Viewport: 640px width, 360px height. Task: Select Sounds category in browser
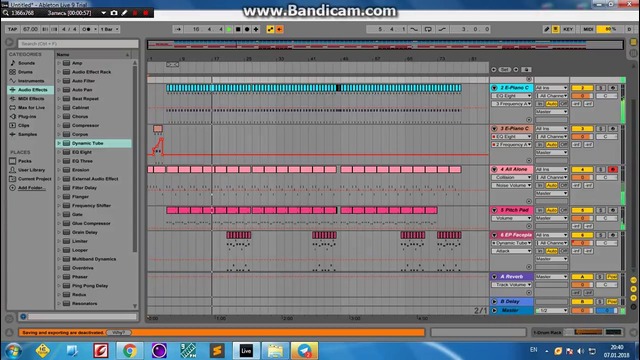click(x=26, y=63)
